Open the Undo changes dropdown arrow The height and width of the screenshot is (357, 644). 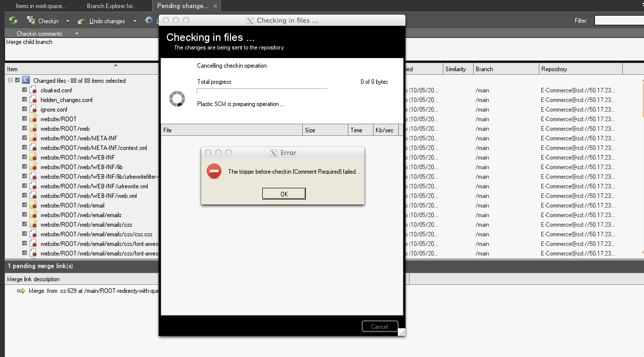(134, 21)
